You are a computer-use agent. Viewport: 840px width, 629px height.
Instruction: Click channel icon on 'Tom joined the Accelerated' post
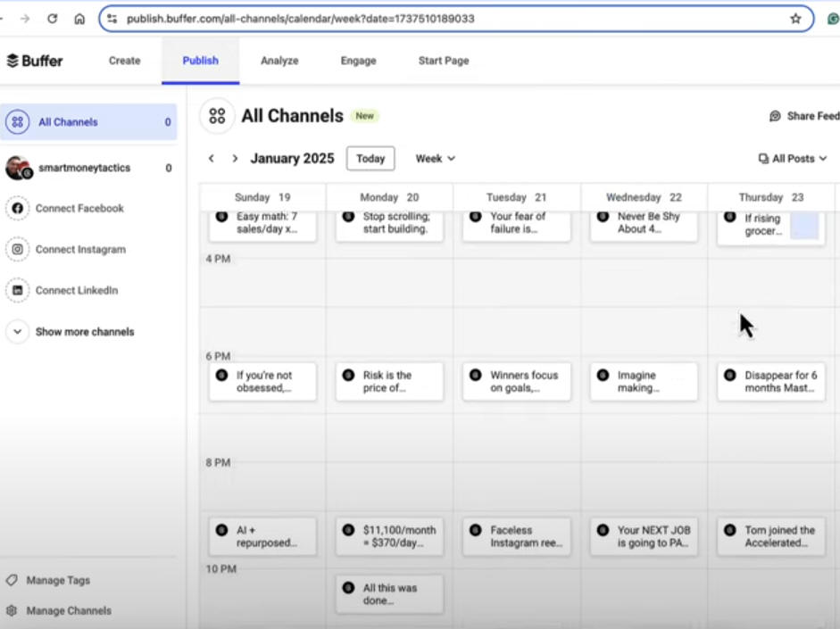point(729,530)
